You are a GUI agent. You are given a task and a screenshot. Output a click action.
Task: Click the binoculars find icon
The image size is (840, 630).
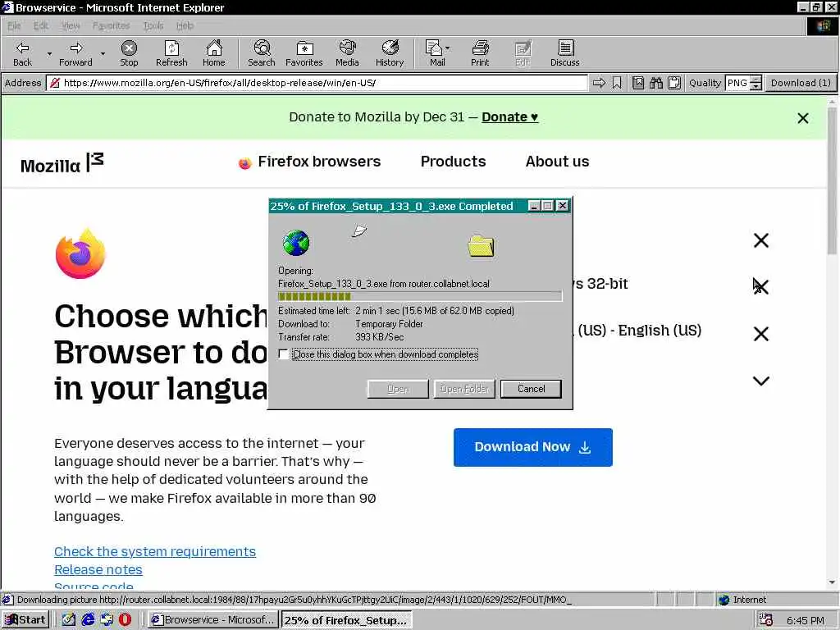pos(655,83)
